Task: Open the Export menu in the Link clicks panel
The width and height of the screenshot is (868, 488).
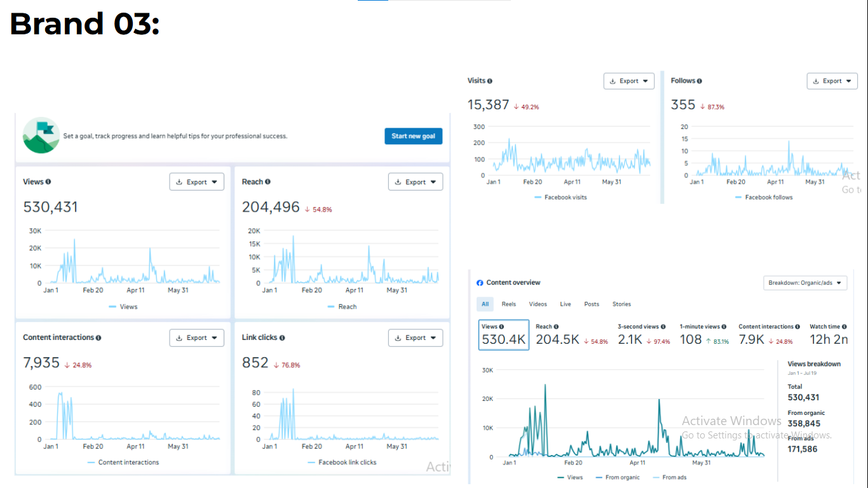Action: (x=415, y=338)
